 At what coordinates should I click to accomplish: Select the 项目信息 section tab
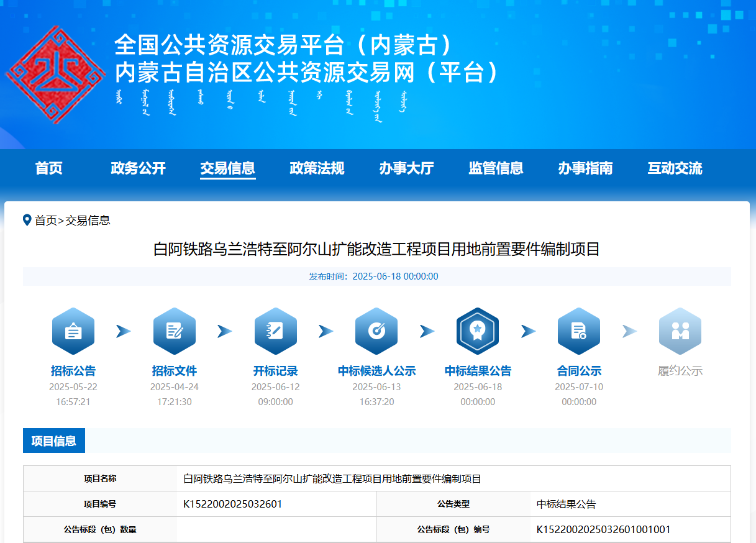54,441
